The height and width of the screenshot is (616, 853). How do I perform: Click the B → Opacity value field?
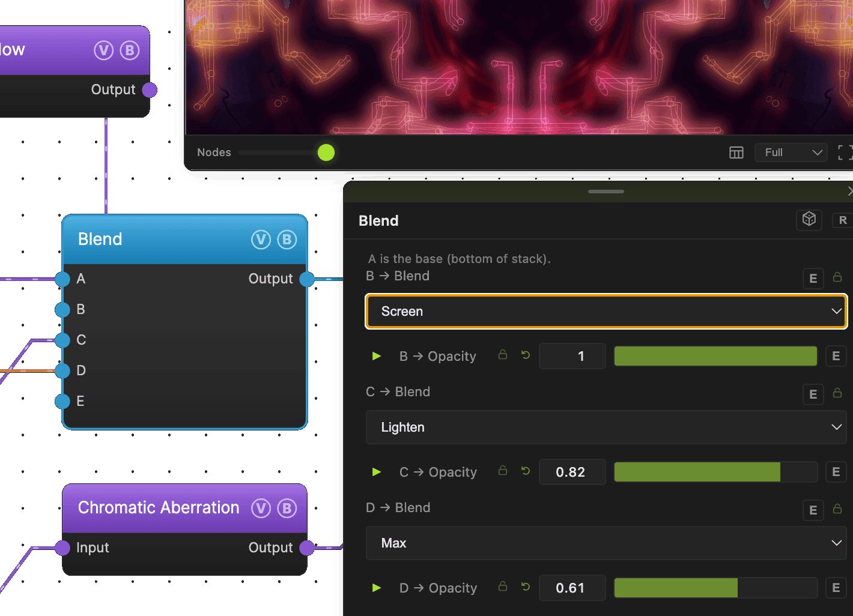(x=572, y=356)
